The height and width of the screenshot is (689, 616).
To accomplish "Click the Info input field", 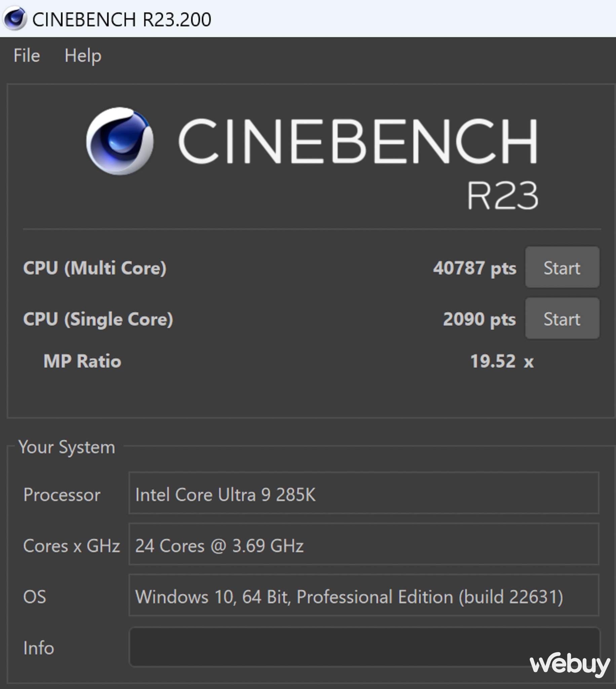I will click(364, 647).
